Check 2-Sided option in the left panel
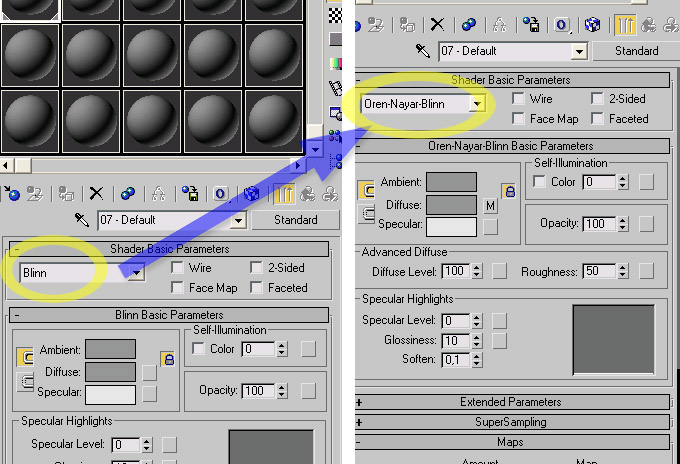The width and height of the screenshot is (680, 464). coord(256,268)
